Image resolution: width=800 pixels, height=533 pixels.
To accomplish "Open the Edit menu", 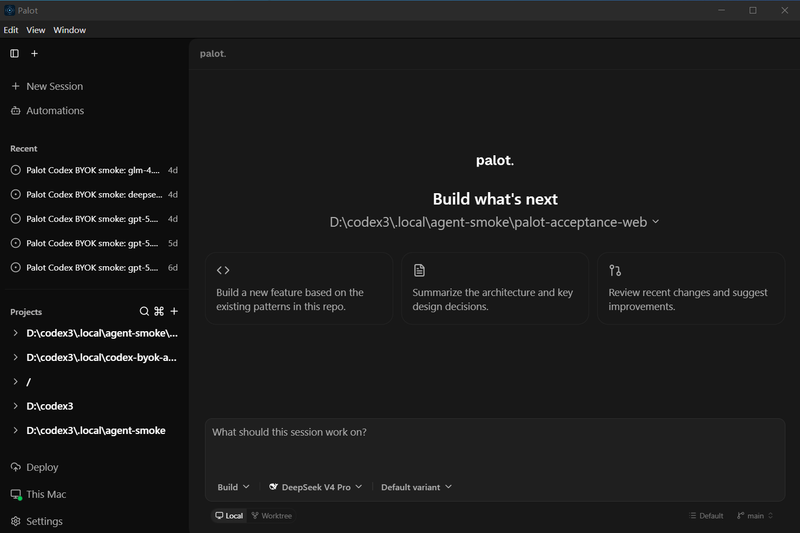I will 11,30.
